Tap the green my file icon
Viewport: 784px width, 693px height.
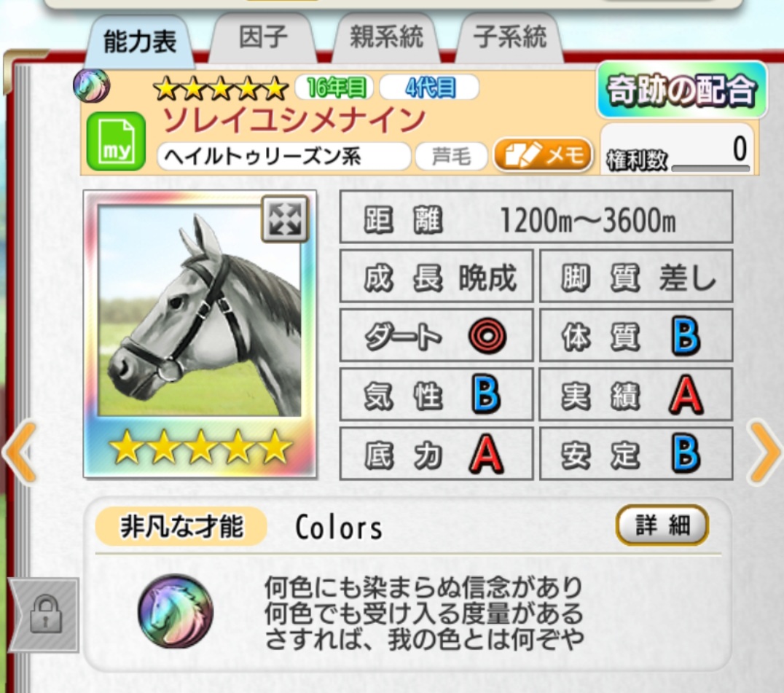pos(116,141)
